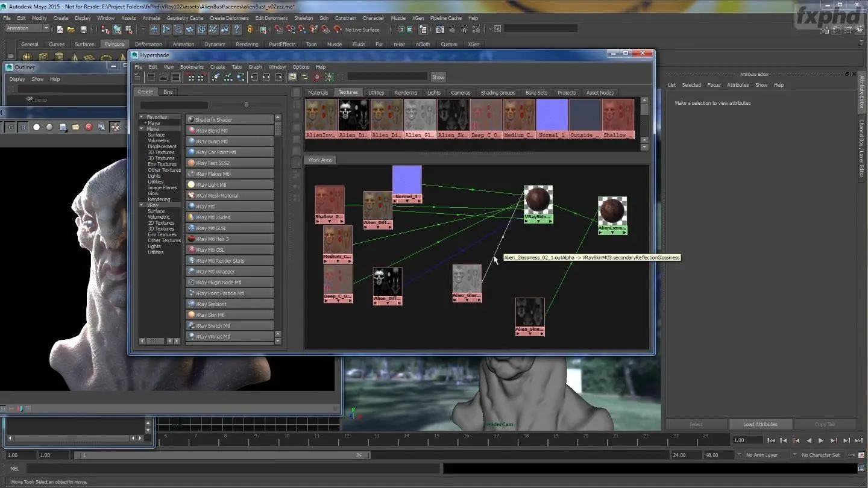Image resolution: width=868 pixels, height=488 pixels.
Task: Adjust the icon size slider in the Create panel
Action: click(x=246, y=105)
